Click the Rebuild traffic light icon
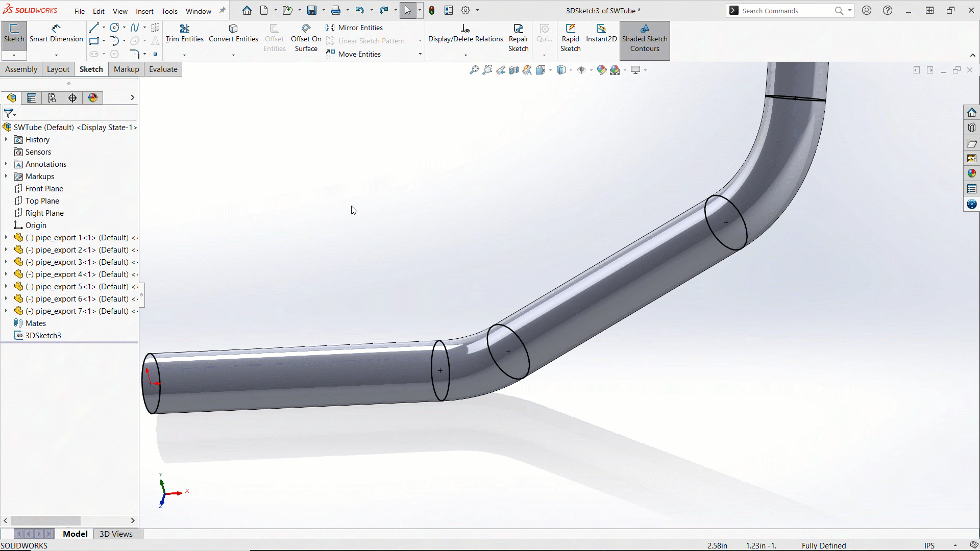 [x=432, y=11]
